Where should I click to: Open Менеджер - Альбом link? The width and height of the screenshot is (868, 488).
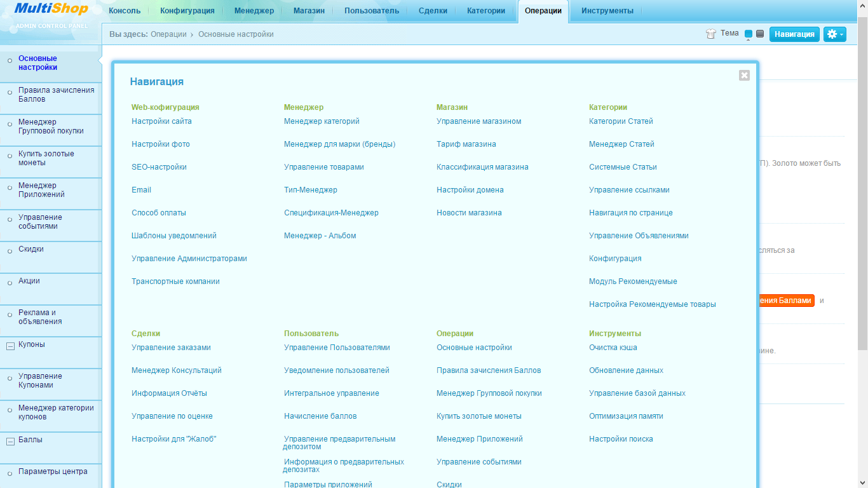coord(320,236)
